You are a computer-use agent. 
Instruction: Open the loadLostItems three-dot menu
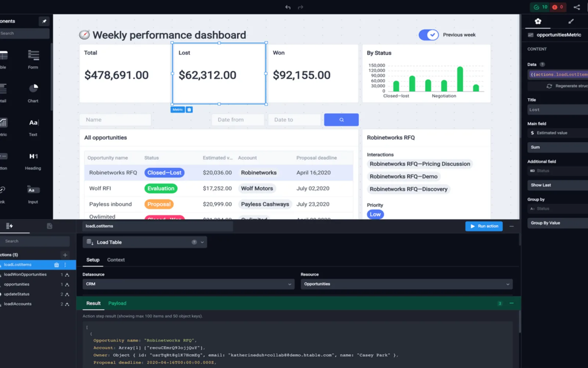pyautogui.click(x=65, y=265)
